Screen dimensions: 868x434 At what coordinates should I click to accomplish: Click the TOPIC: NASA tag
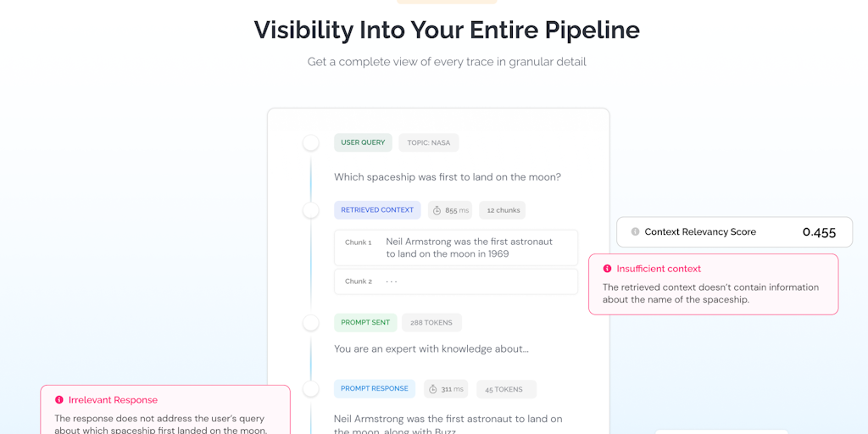(429, 142)
